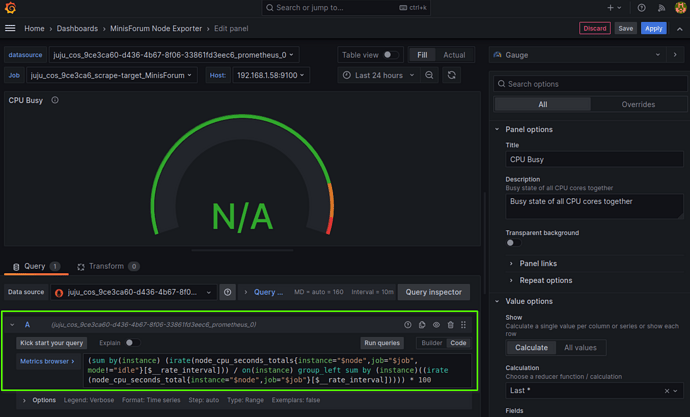Click the Run queries button

coord(382,343)
